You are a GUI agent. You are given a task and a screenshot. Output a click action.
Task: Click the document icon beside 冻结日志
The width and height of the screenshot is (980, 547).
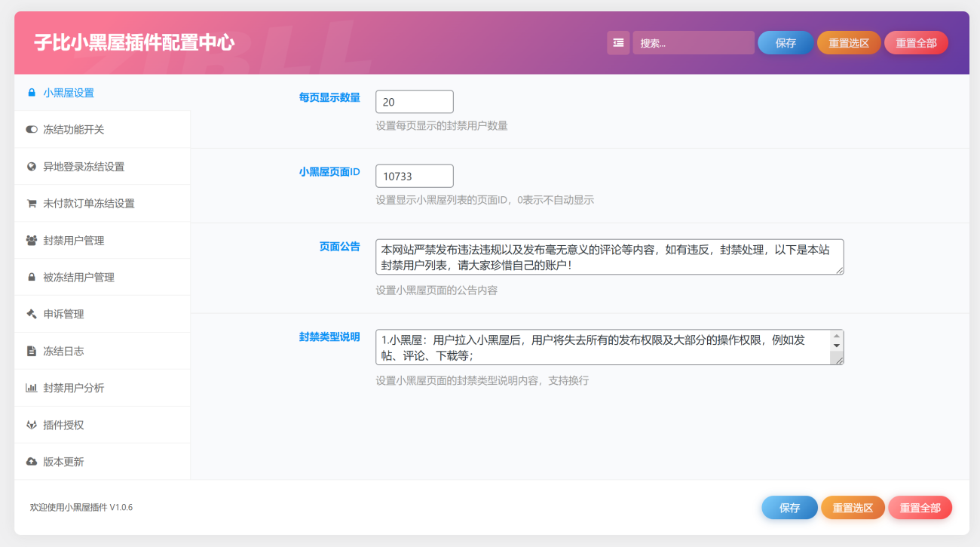(32, 351)
